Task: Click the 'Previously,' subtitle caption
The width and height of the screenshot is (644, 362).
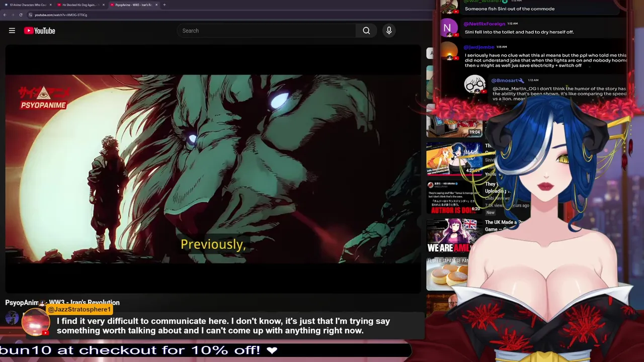Action: [213, 244]
